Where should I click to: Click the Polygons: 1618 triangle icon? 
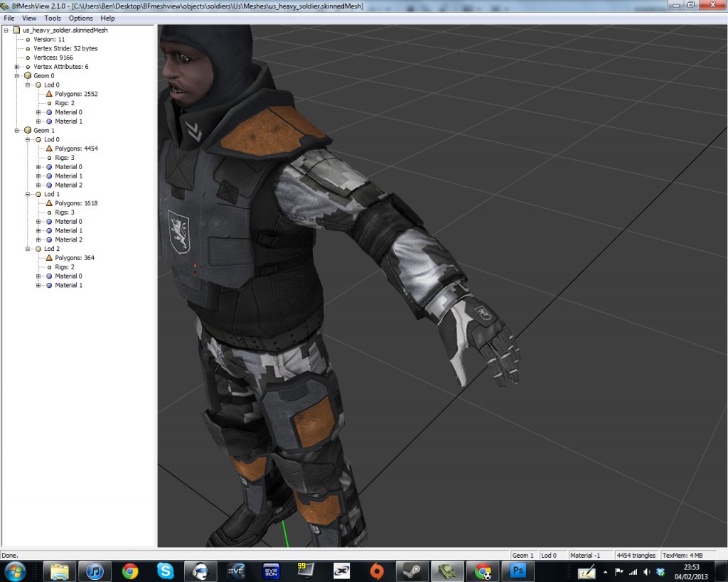49,203
